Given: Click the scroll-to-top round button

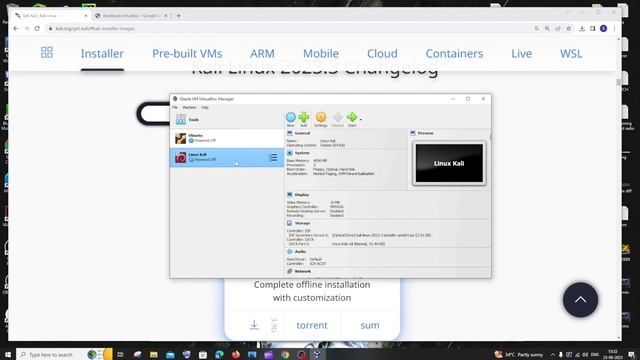Looking at the screenshot, I should pyautogui.click(x=580, y=300).
